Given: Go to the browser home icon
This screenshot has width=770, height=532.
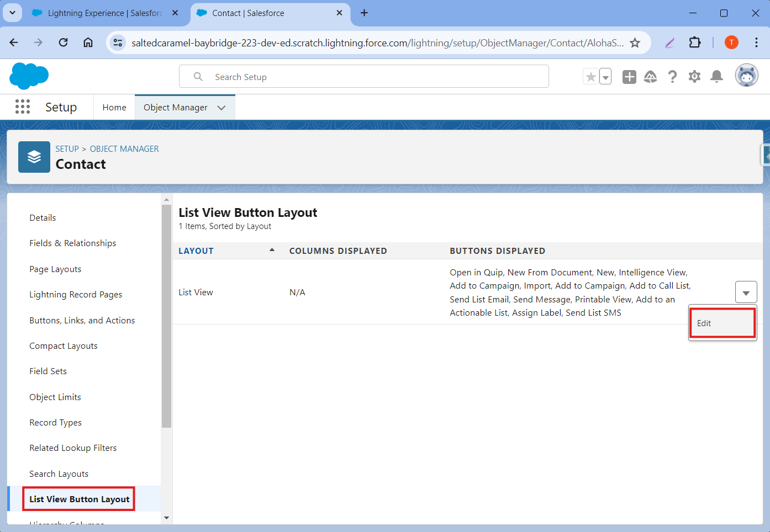Looking at the screenshot, I should 88,42.
